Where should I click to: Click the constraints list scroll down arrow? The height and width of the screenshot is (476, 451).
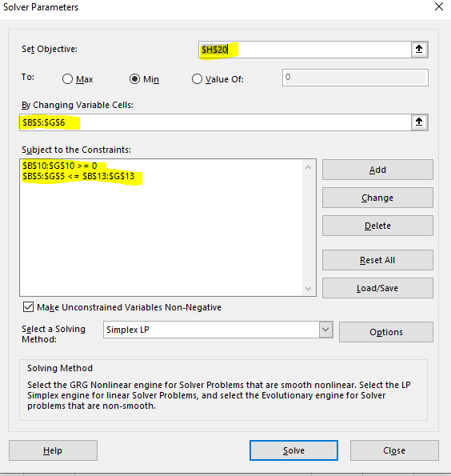309,288
